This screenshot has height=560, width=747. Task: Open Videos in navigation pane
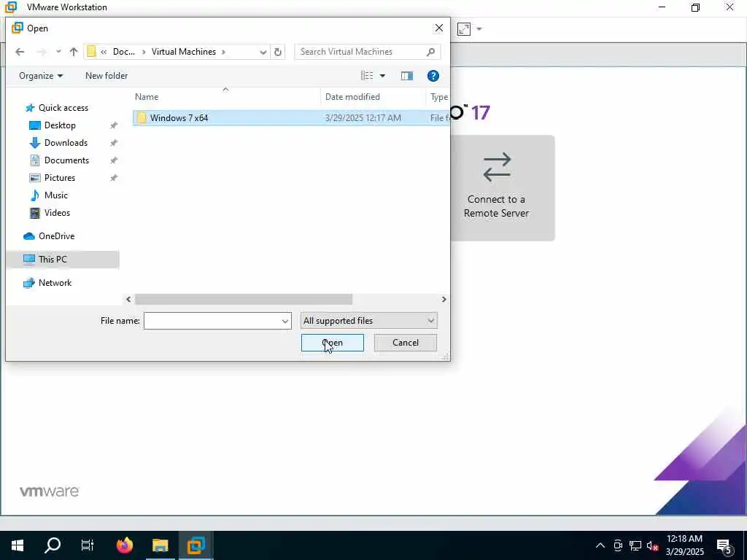point(57,213)
